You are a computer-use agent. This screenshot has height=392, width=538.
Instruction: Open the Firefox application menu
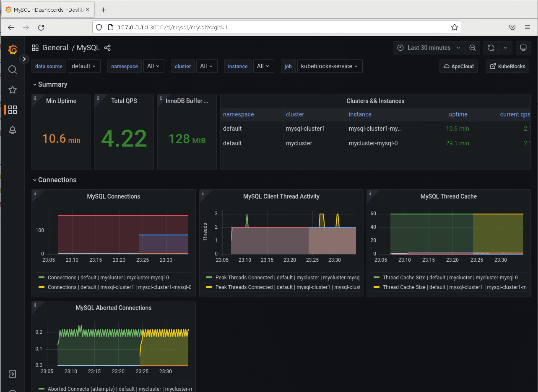pyautogui.click(x=528, y=27)
